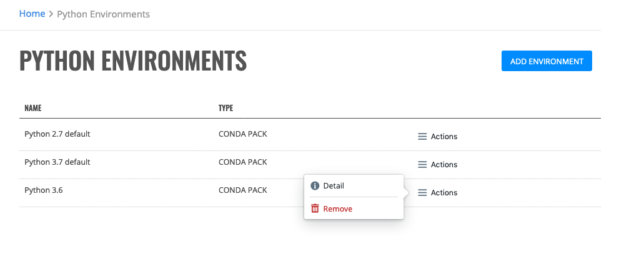The image size is (644, 259).
Task: Click CONDA PACK type for Python 3.6
Action: tap(243, 190)
